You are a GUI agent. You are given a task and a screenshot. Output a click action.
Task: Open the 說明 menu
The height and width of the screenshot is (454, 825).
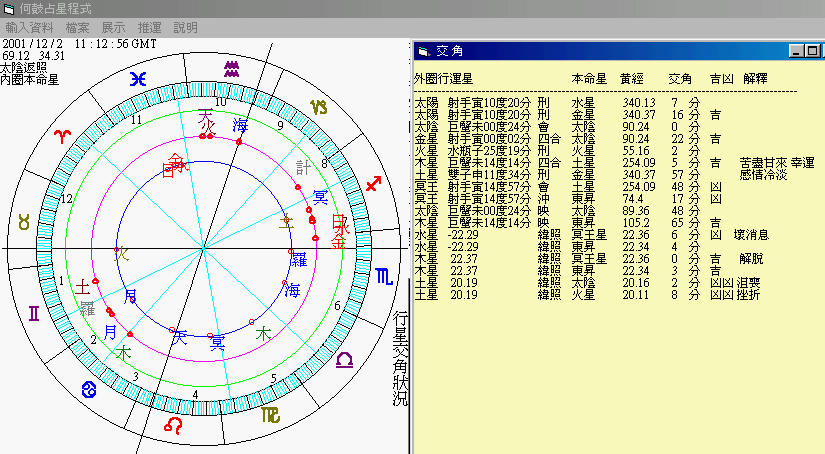pyautogui.click(x=185, y=27)
